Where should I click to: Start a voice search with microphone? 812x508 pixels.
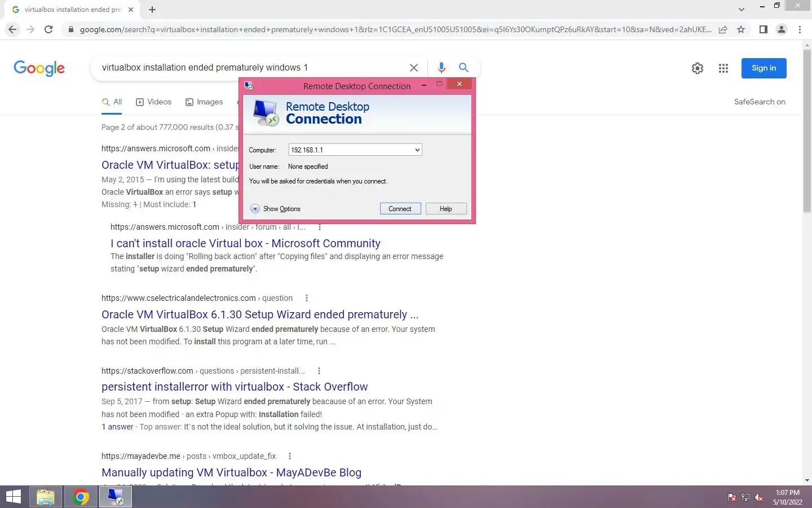coord(442,68)
